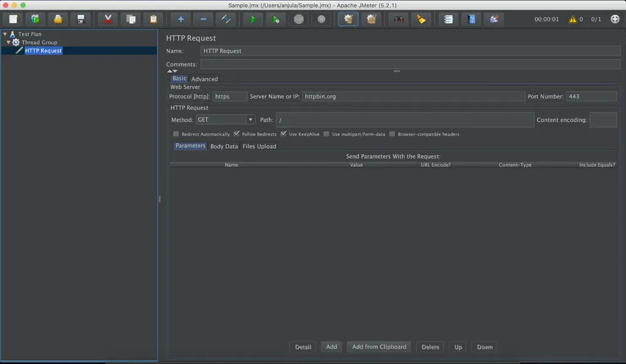This screenshot has height=364, width=626.
Task: Click the Name field containing HTTP Request
Action: 410,51
